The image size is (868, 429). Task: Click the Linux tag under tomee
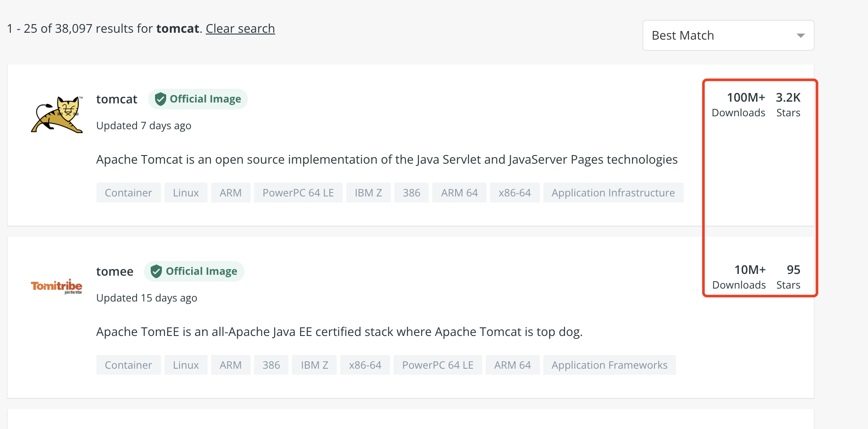pyautogui.click(x=186, y=365)
